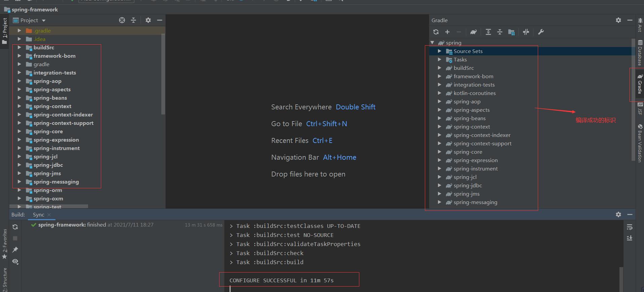The height and width of the screenshot is (292, 644).
Task: Select the .idea folder
Action: pos(39,39)
